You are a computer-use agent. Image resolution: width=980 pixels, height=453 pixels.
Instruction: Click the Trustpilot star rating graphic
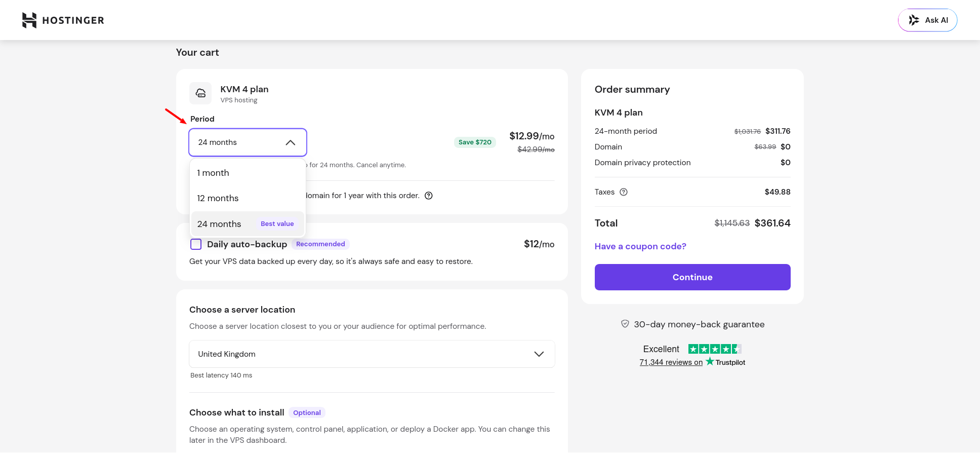point(715,349)
